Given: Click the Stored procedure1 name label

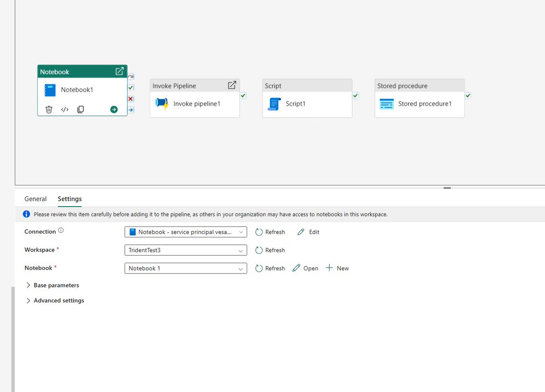Looking at the screenshot, I should tap(425, 104).
